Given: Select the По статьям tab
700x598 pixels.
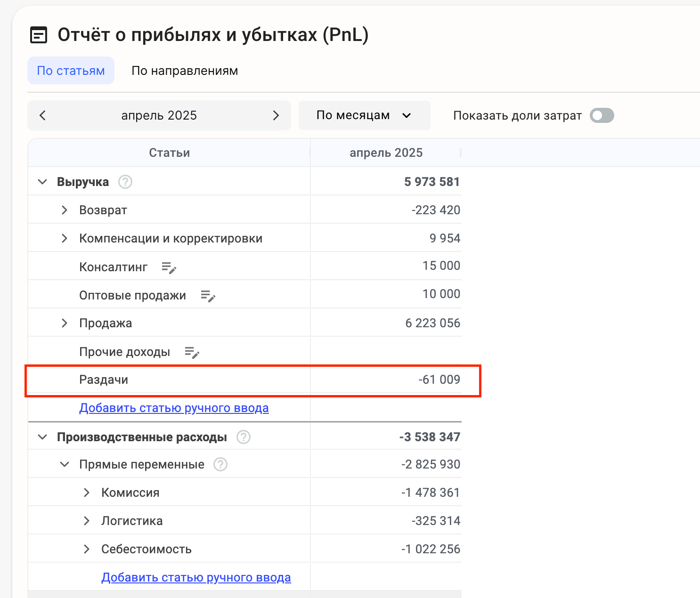Looking at the screenshot, I should click(71, 71).
